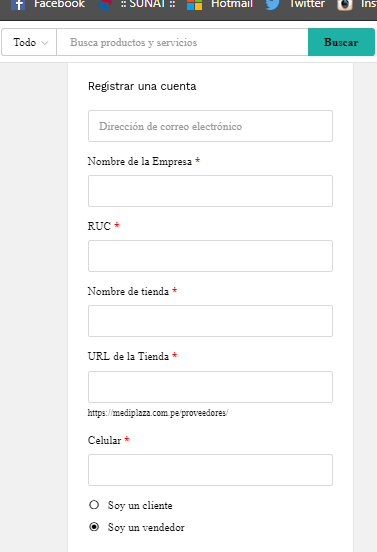The height and width of the screenshot is (552, 377).
Task: Expand the Todo category dropdown
Action: 29,42
